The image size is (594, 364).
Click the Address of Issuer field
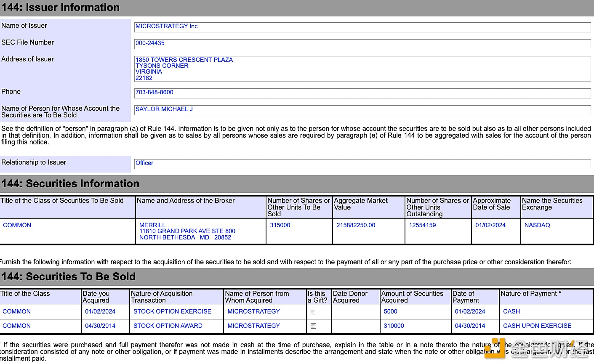point(362,69)
